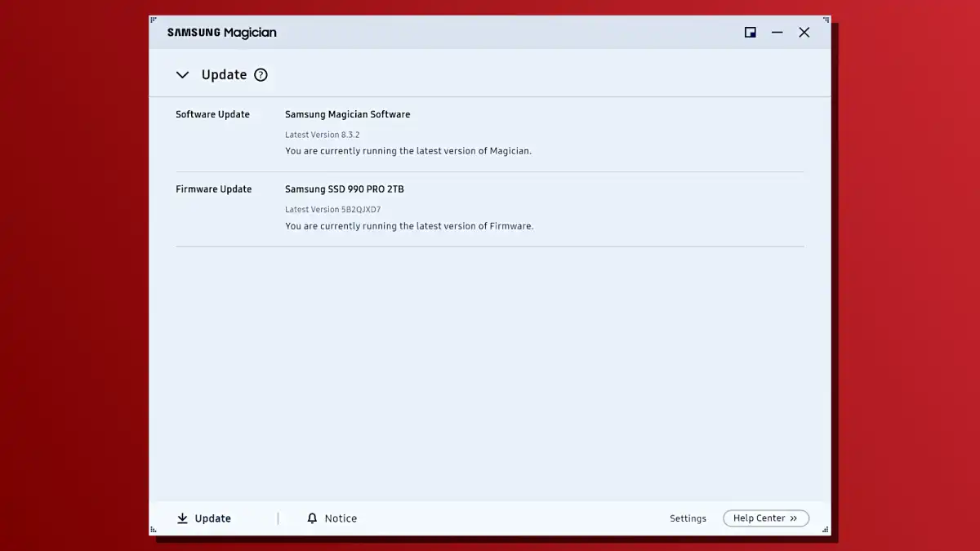Click the Update heading at the top
This screenshot has width=980, height=551.
[x=224, y=75]
